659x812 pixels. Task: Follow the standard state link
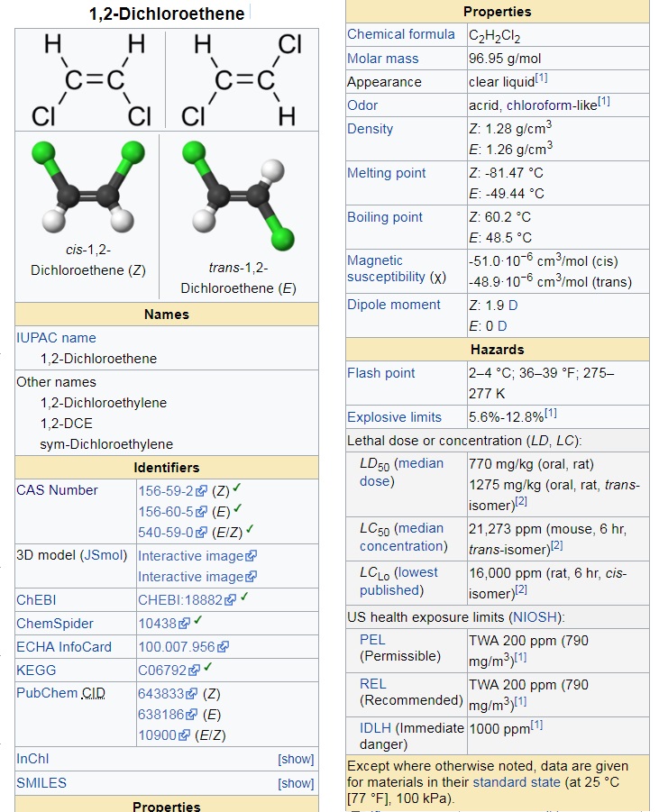click(517, 782)
